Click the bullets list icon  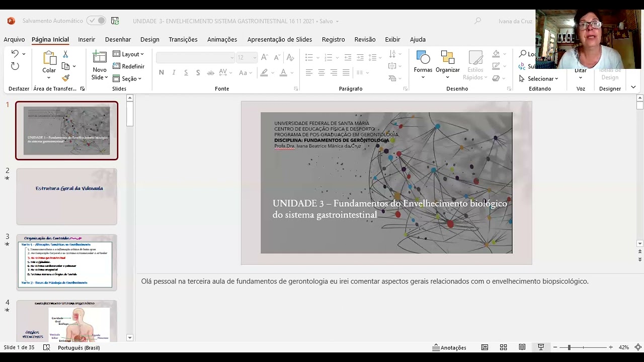(309, 57)
